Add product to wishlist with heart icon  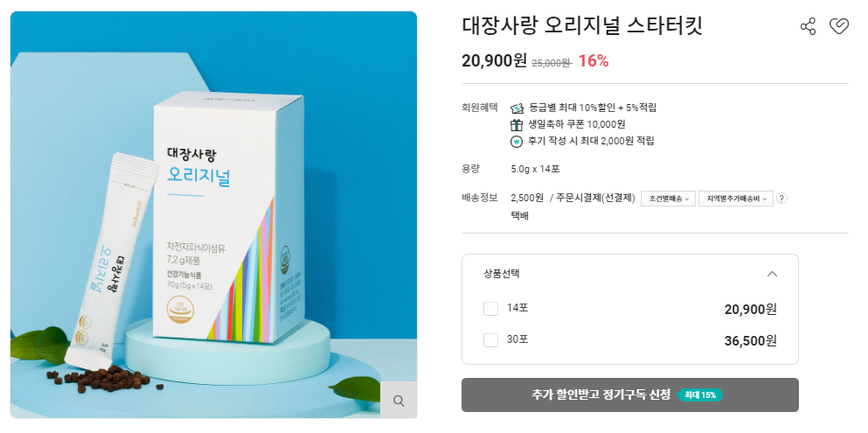click(838, 26)
